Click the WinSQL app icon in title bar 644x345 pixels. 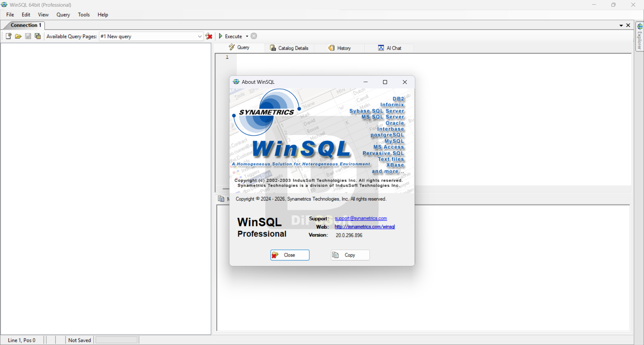(x=4, y=5)
